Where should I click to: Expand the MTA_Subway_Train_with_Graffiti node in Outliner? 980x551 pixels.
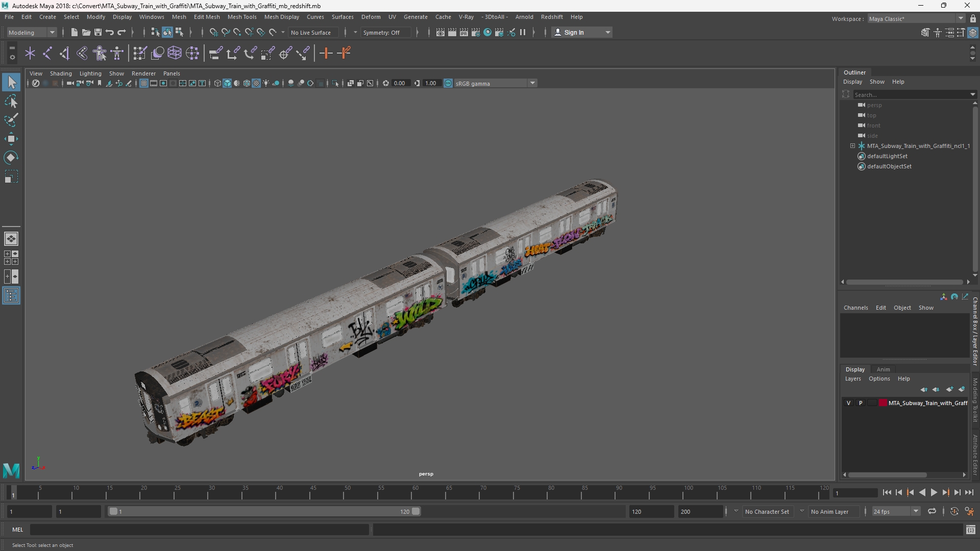coord(852,146)
